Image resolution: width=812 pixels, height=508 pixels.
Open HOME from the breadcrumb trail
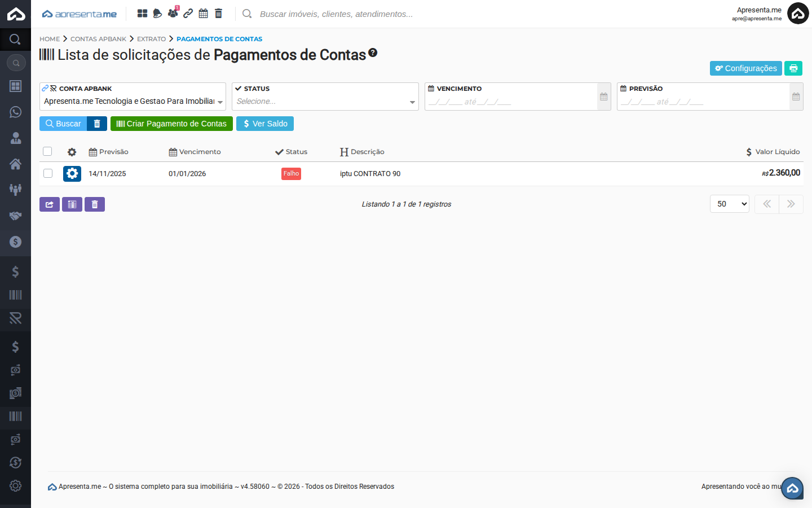pyautogui.click(x=49, y=39)
